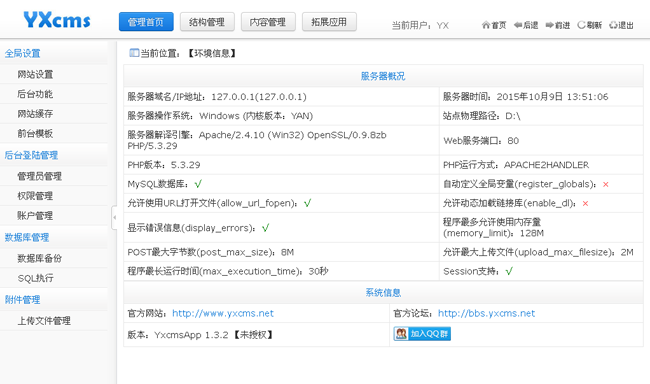Image resolution: width=650 pixels, height=384 pixels.
Task: Join QQ group via 加入QQ群 button
Action: [422, 334]
